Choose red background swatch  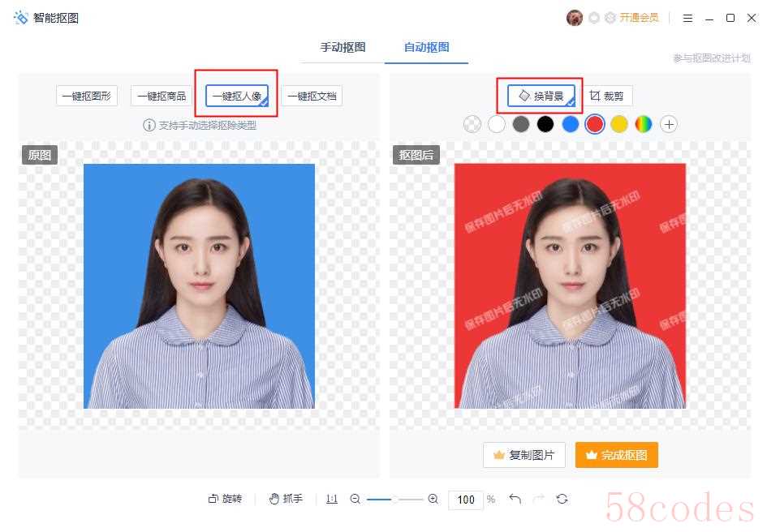tap(595, 124)
